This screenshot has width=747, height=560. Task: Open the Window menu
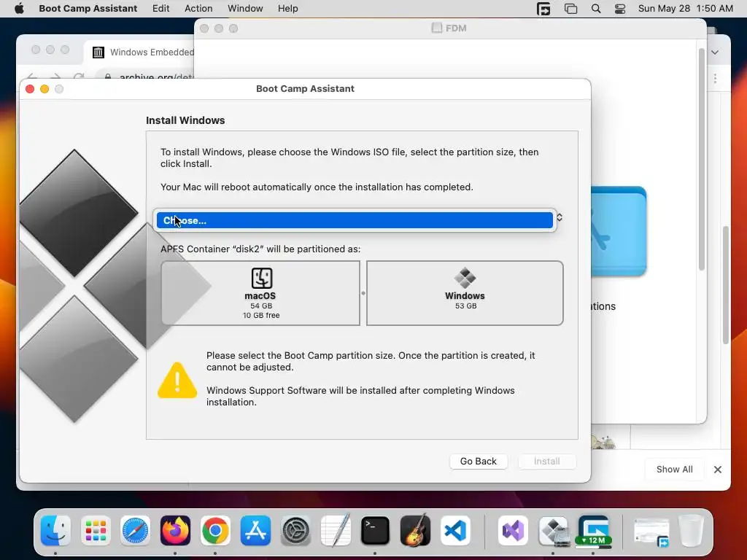pyautogui.click(x=245, y=9)
